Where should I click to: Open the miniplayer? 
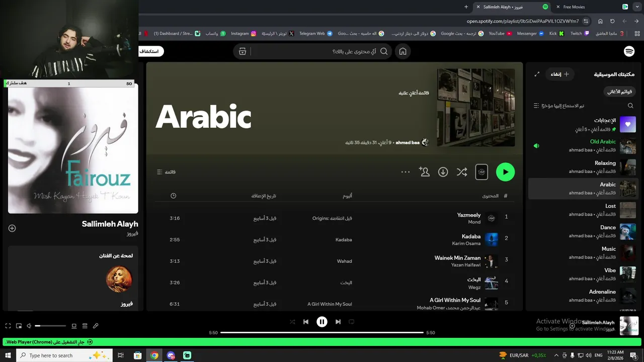tap(19, 326)
